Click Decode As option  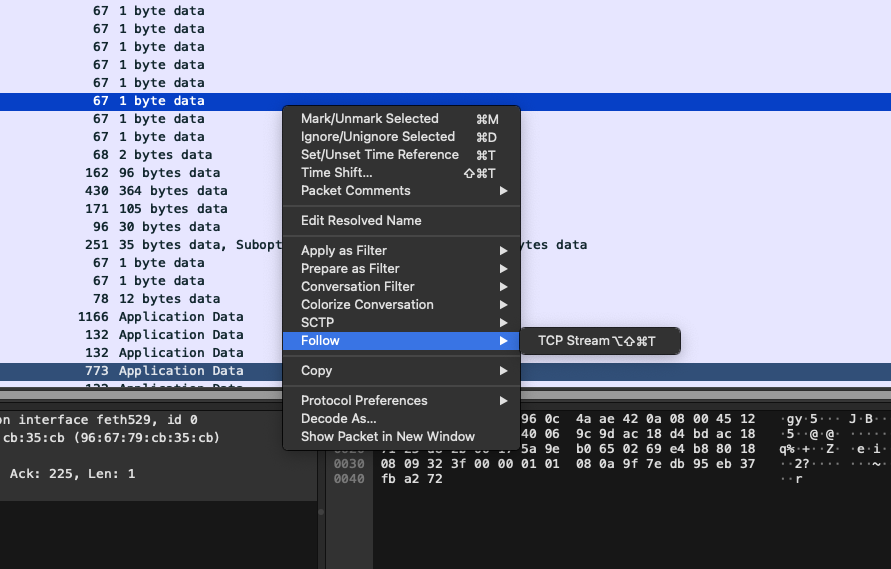pyautogui.click(x=339, y=419)
